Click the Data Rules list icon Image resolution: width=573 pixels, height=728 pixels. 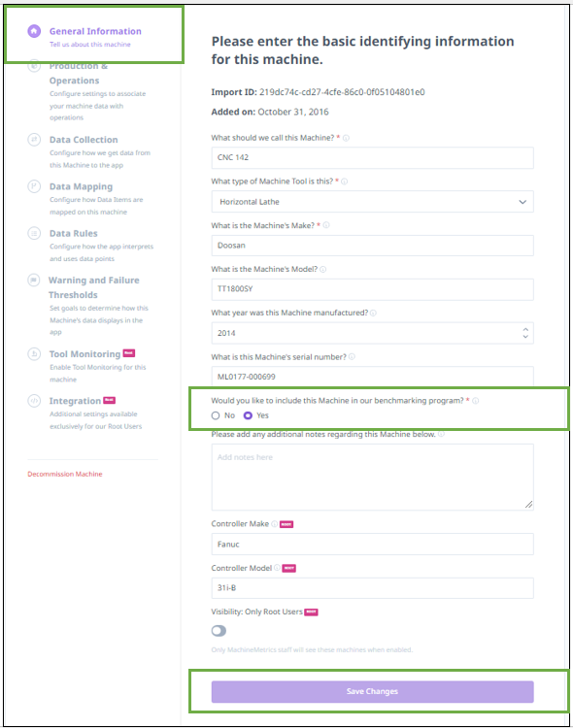(34, 233)
